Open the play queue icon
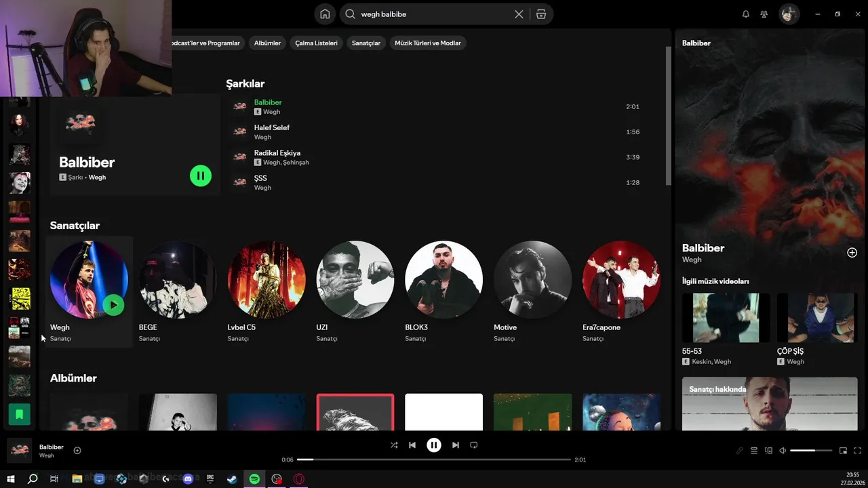This screenshot has height=488, width=868. click(x=754, y=451)
